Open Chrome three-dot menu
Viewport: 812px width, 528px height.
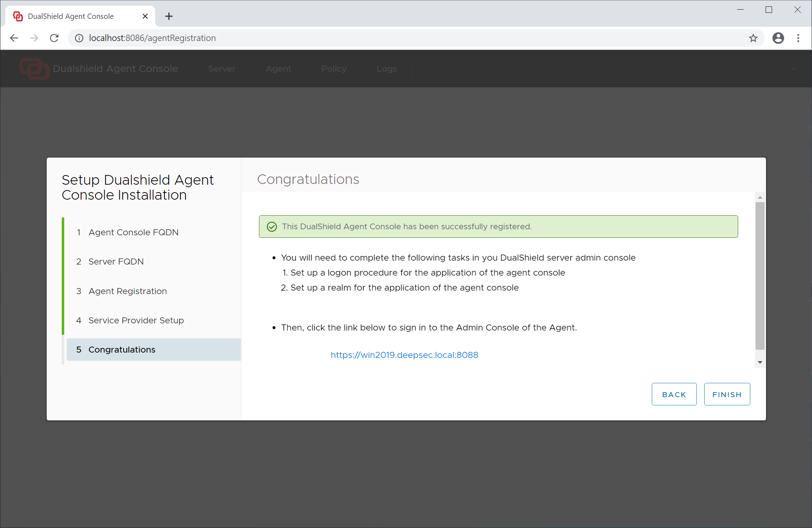coord(798,38)
